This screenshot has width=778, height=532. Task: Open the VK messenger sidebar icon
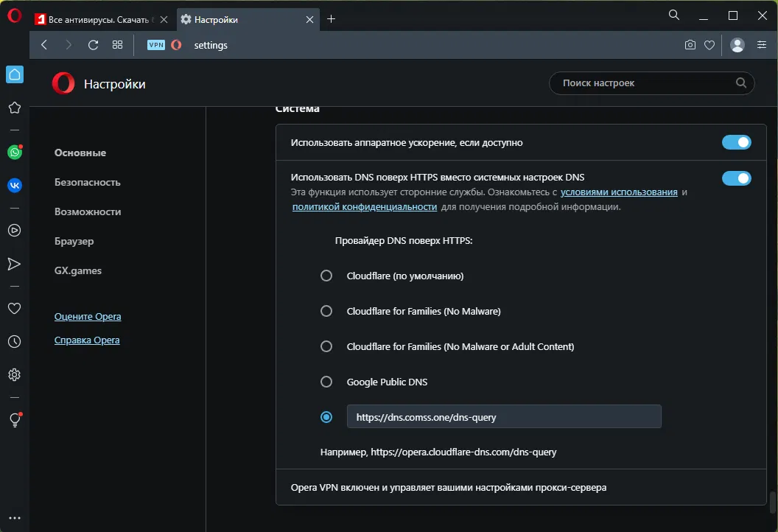pos(14,186)
